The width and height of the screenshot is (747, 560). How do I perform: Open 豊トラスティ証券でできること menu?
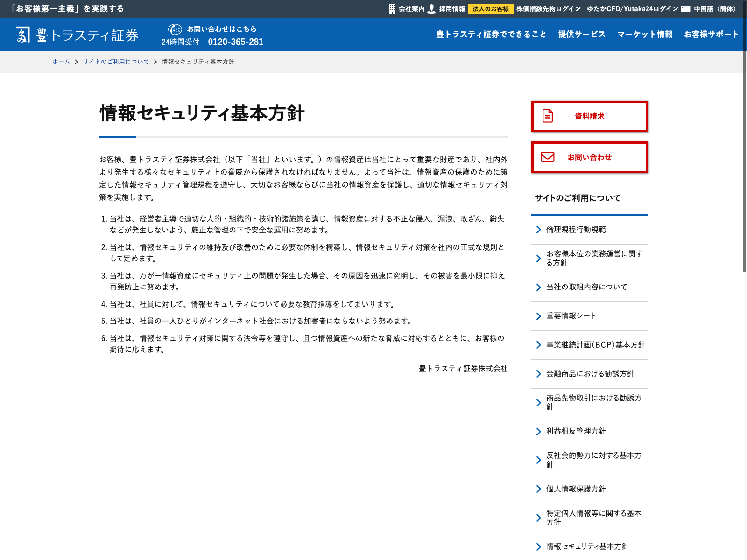pyautogui.click(x=491, y=35)
